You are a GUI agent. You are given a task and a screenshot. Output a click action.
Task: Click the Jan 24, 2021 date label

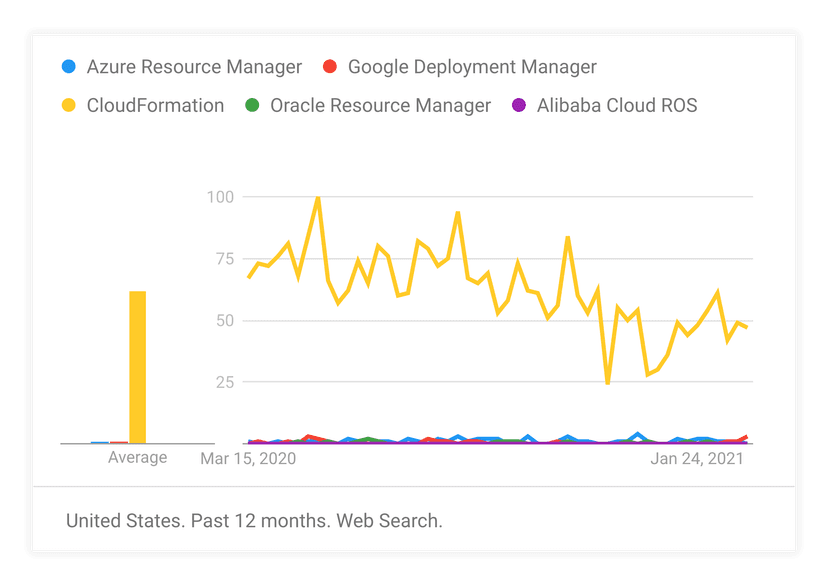697,458
